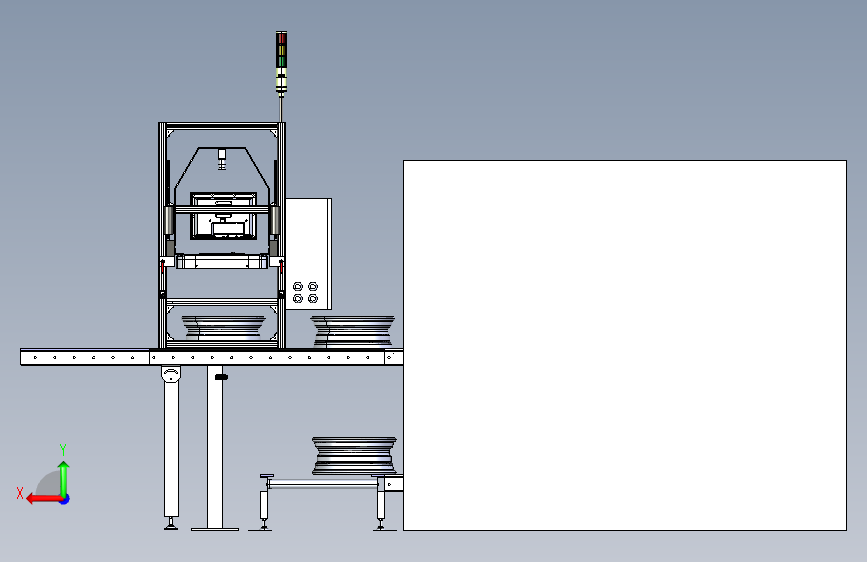Click the blue Z axis dot on the triad

[65, 499]
